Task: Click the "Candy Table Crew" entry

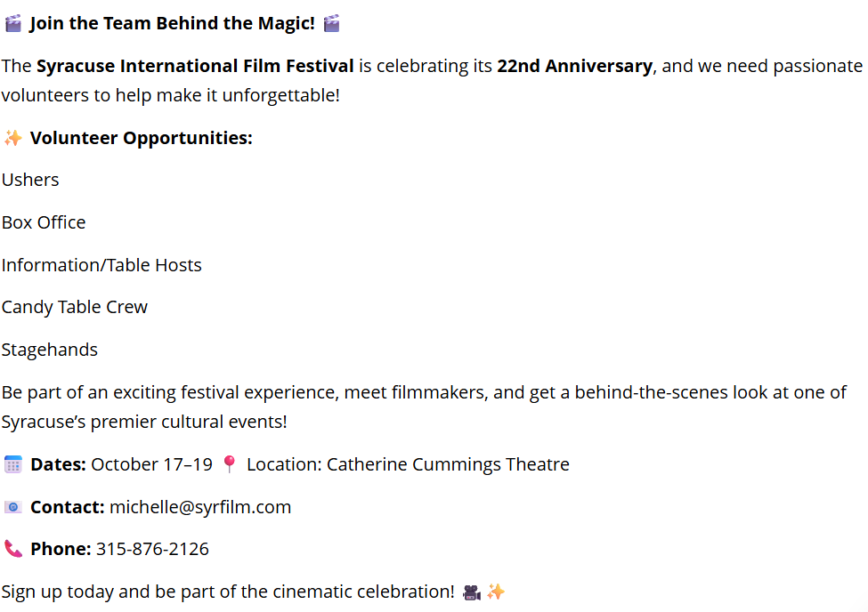Action: pyautogui.click(x=75, y=307)
